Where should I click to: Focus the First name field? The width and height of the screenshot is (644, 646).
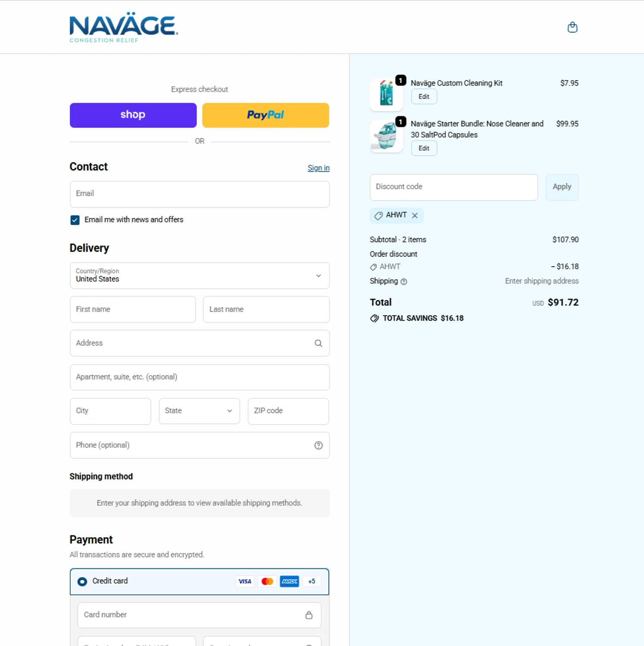133,309
